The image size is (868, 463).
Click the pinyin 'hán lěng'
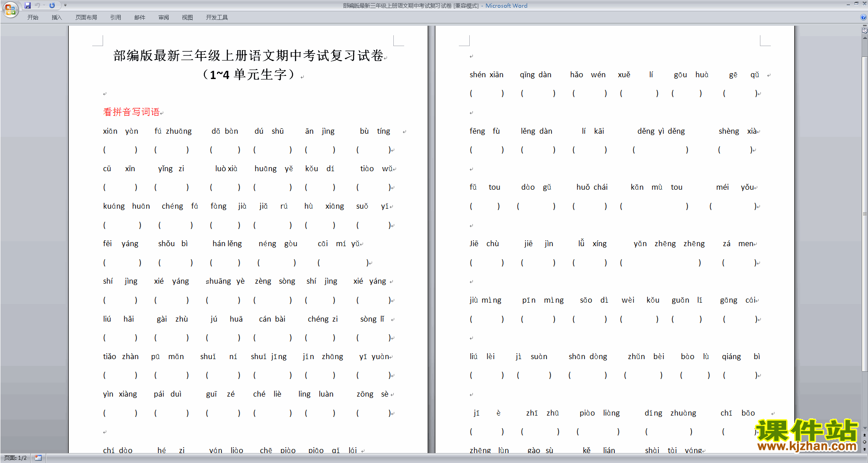pos(227,243)
